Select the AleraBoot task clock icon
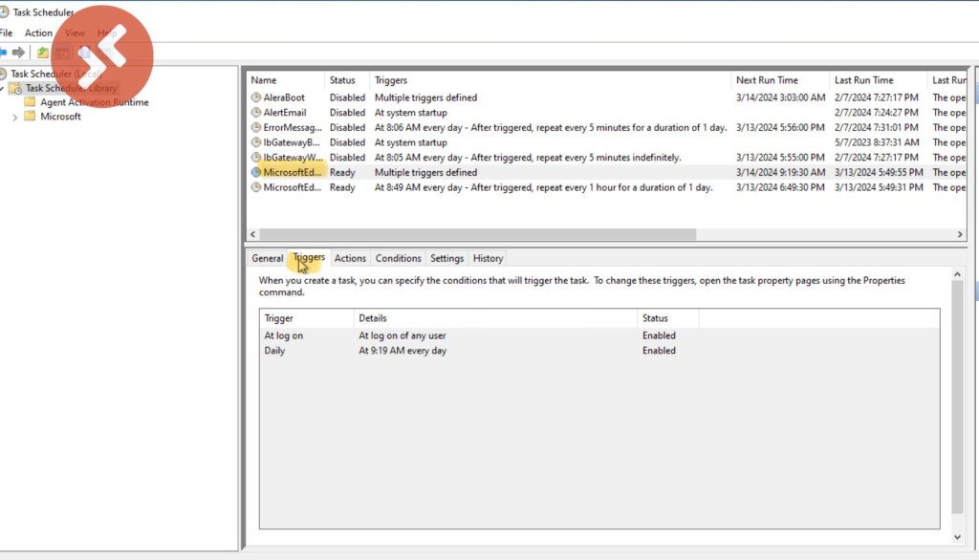 [x=255, y=97]
